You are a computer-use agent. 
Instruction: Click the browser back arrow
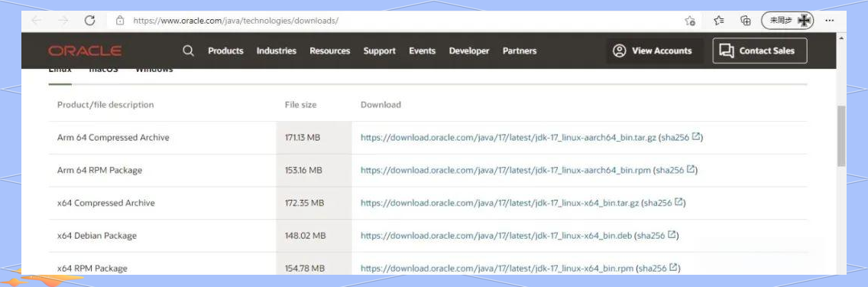coord(37,21)
